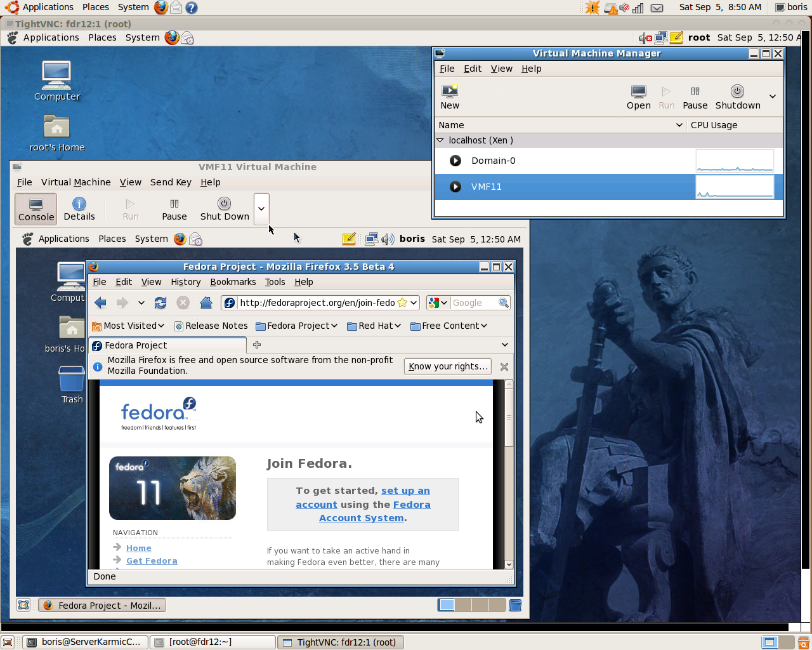Click Pause in the VMF11 Virtual Machine toolbar
The width and height of the screenshot is (812, 650).
click(x=174, y=209)
